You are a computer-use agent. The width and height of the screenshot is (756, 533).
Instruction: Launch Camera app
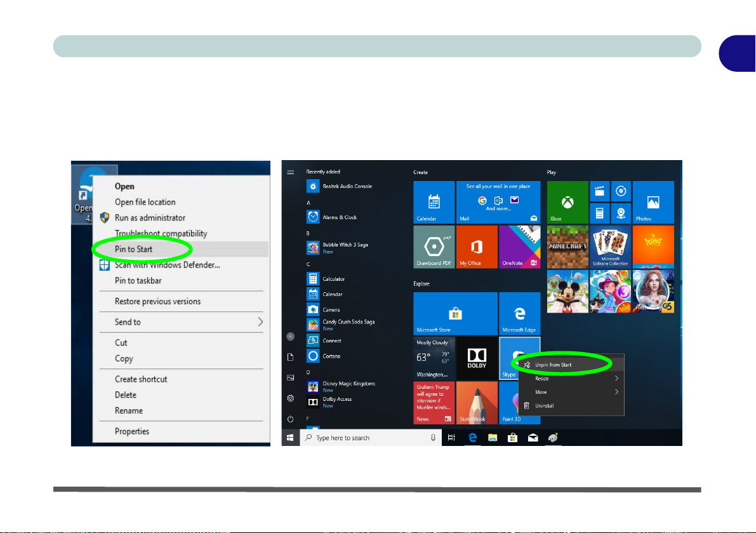point(324,309)
